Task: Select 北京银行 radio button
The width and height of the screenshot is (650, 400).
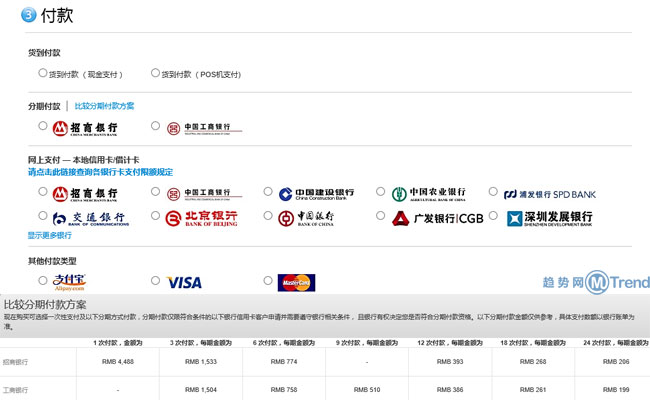Action: point(155,216)
